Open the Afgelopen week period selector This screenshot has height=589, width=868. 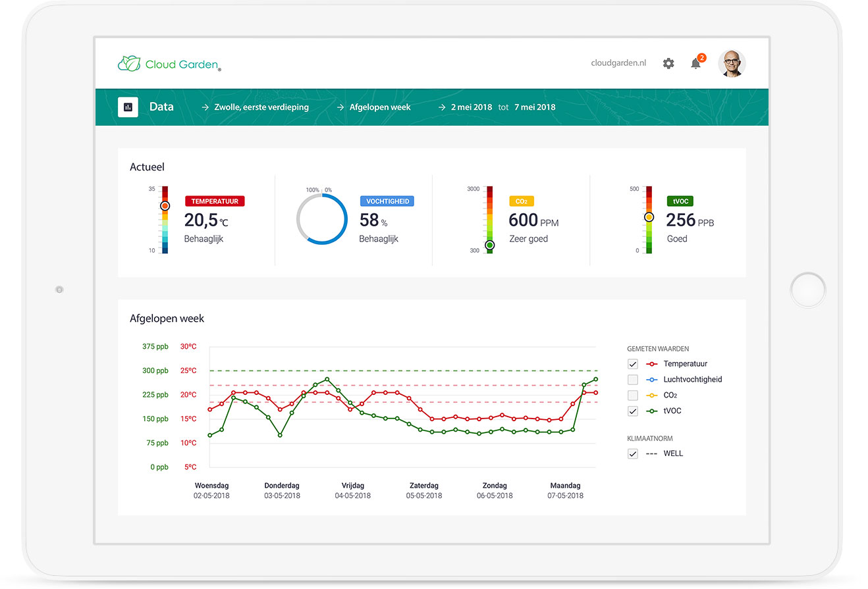(380, 107)
